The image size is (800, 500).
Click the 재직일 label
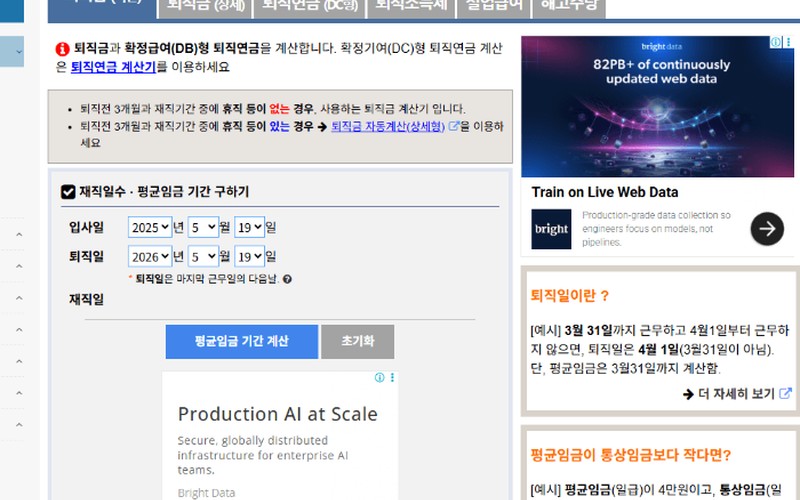coord(86,299)
